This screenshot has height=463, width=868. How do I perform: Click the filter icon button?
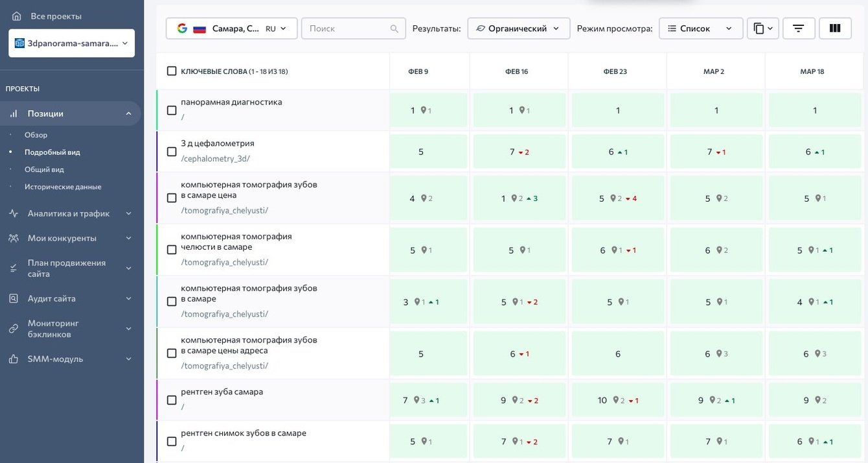(x=798, y=29)
